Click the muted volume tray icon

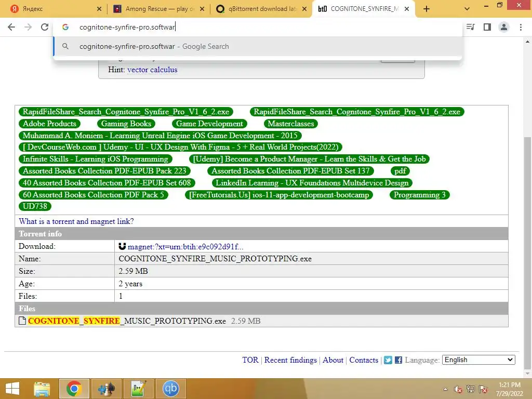point(458,389)
